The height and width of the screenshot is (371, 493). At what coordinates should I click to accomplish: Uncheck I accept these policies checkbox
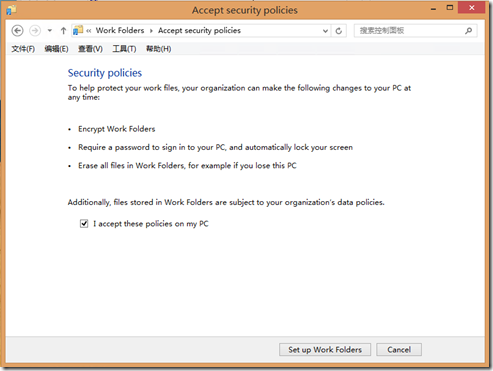click(84, 223)
